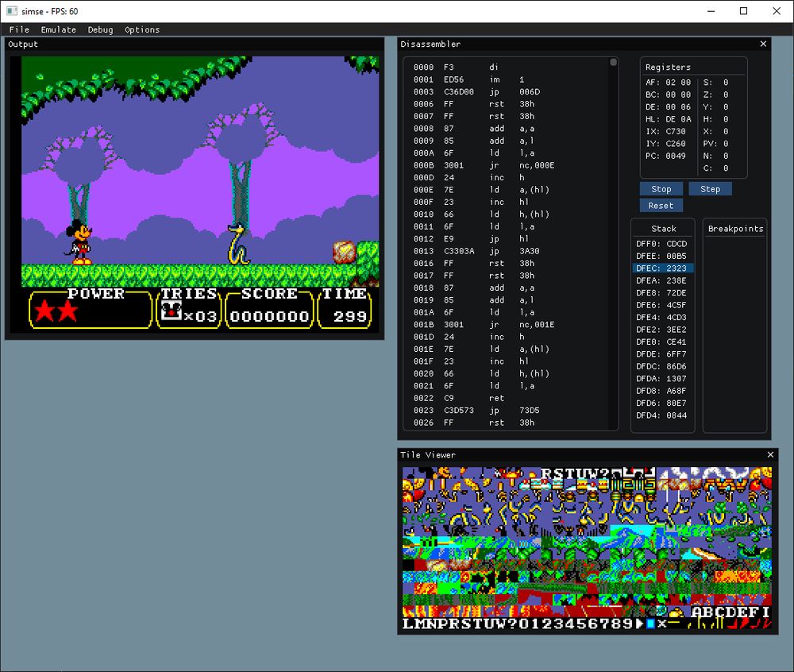Click the Reset button
794x672 pixels.
click(x=661, y=206)
